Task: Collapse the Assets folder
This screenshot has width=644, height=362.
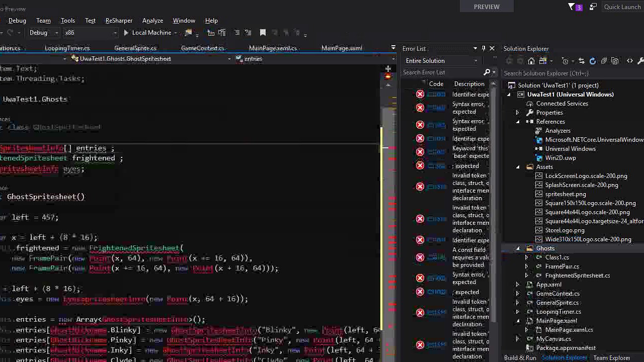Action: pos(518,167)
